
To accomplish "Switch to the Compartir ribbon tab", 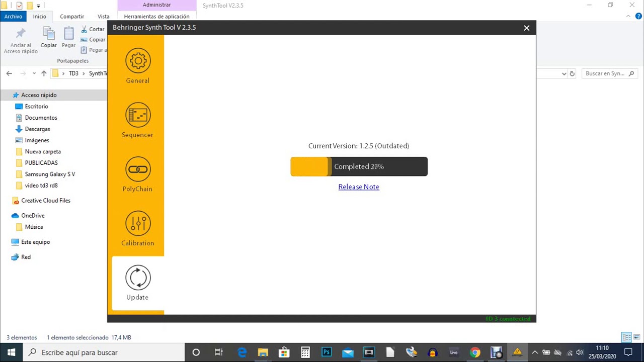I will (x=72, y=16).
